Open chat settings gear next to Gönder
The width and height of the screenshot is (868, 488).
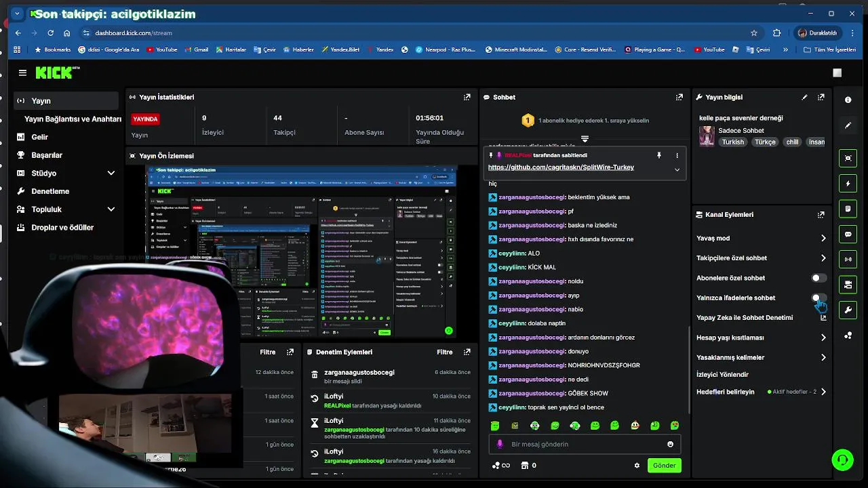point(637,466)
